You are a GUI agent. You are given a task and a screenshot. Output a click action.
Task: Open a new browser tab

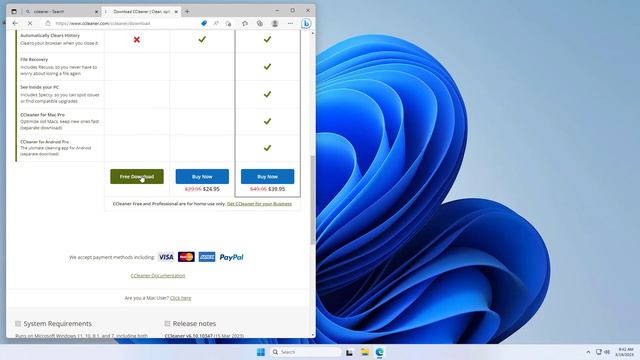187,11
